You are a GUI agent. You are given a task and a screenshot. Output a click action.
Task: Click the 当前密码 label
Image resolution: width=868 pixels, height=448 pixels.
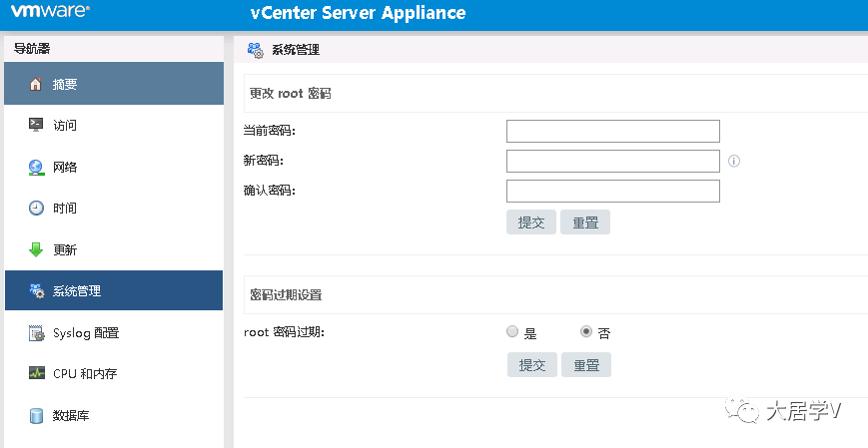270,131
